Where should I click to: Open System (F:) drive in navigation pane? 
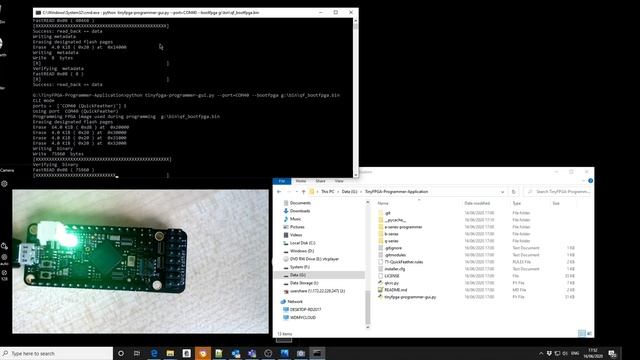299,267
